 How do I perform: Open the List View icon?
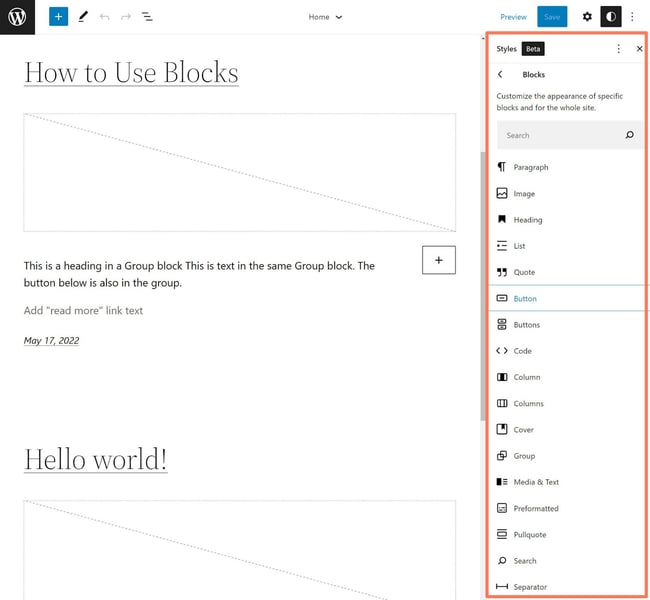click(x=147, y=17)
